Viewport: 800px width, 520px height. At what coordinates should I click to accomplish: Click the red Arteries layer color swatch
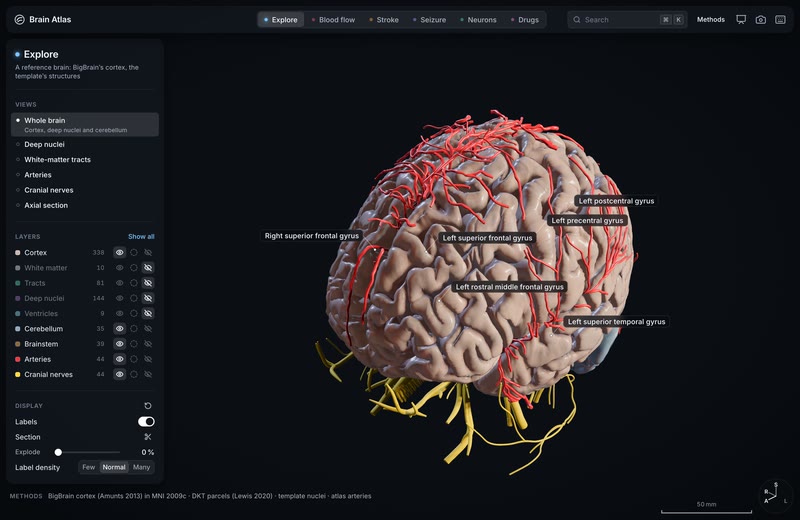18,359
